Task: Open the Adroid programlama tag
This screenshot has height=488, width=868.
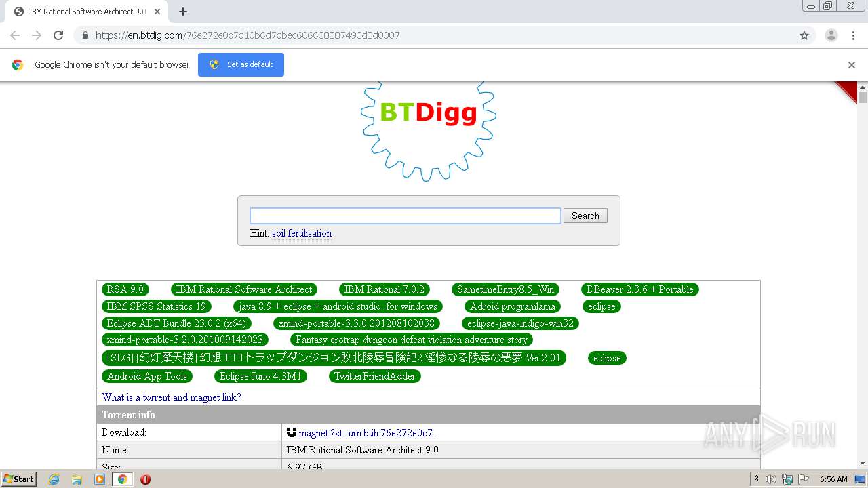Action: 513,306
